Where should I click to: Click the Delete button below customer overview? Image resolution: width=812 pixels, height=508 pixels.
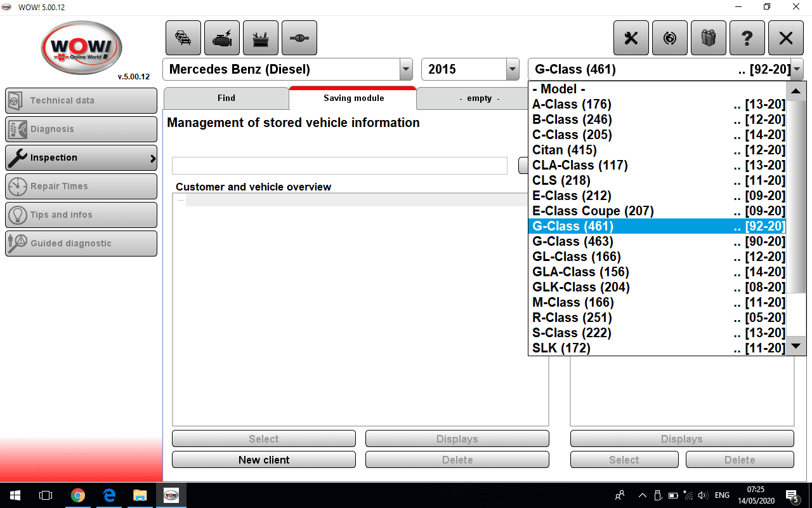click(457, 459)
